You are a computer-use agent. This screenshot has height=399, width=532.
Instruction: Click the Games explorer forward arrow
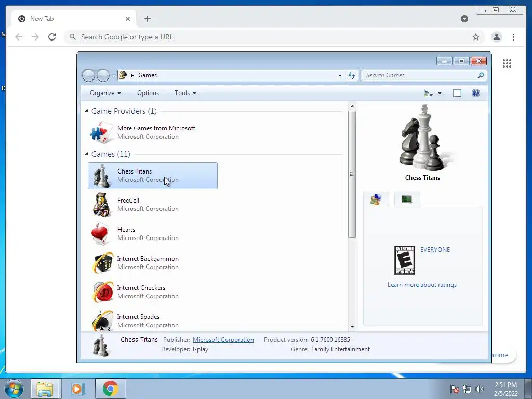click(x=103, y=75)
